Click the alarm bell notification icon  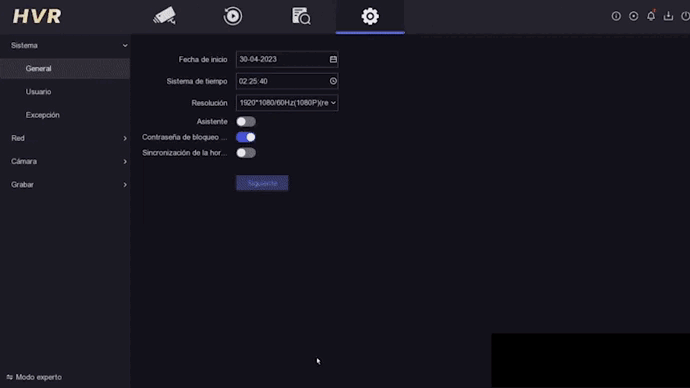[651, 16]
